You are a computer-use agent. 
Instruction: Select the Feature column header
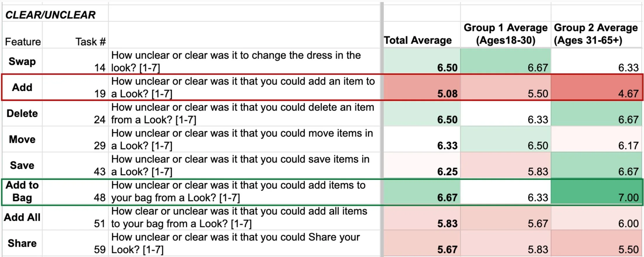tap(23, 41)
